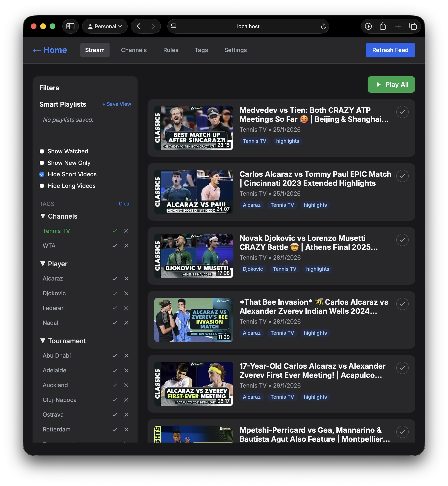Uncheck Hide Short Videos
Viewport: 448px width, 486px height.
(x=42, y=175)
